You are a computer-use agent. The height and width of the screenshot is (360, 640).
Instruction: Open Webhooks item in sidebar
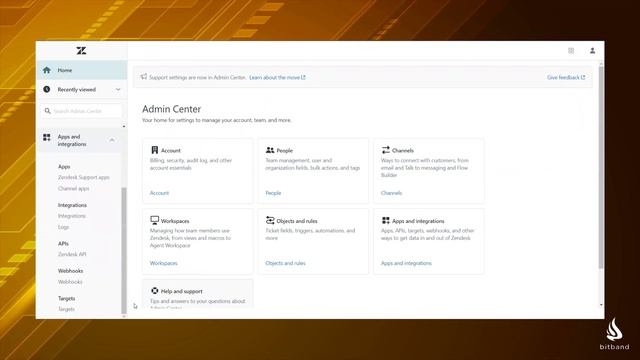click(x=70, y=282)
